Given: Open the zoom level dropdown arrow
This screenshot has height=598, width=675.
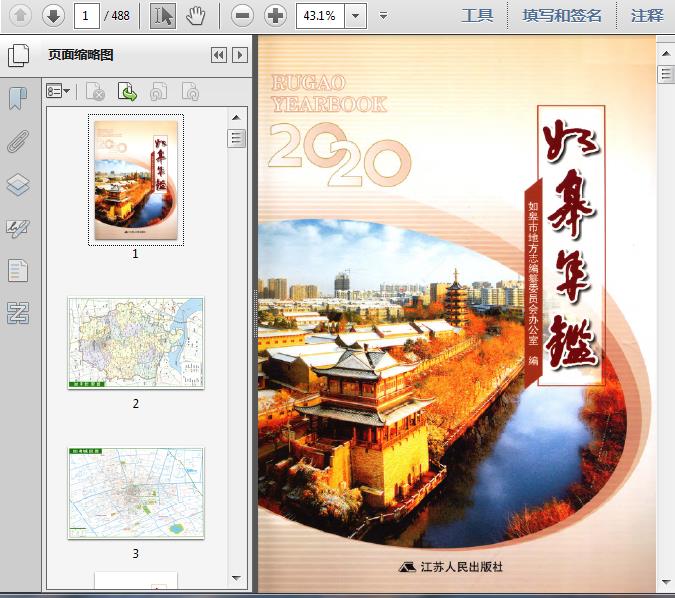Looking at the screenshot, I should click(x=356, y=16).
